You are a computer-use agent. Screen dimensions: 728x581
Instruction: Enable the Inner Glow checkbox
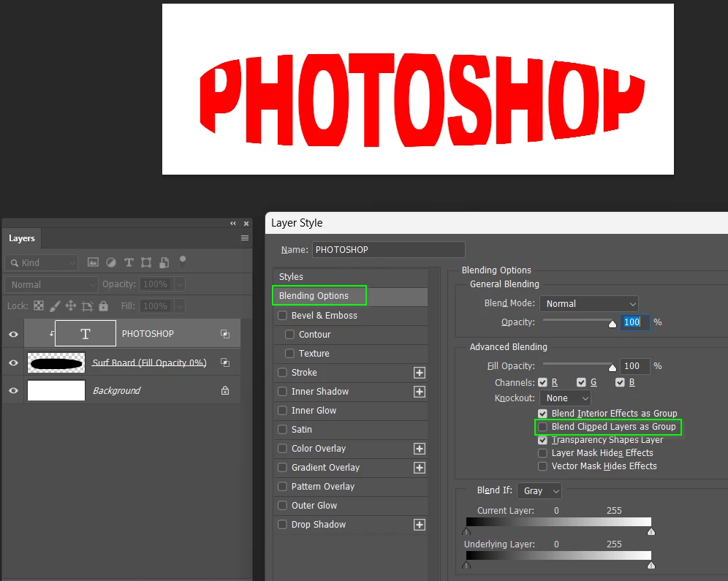click(282, 410)
